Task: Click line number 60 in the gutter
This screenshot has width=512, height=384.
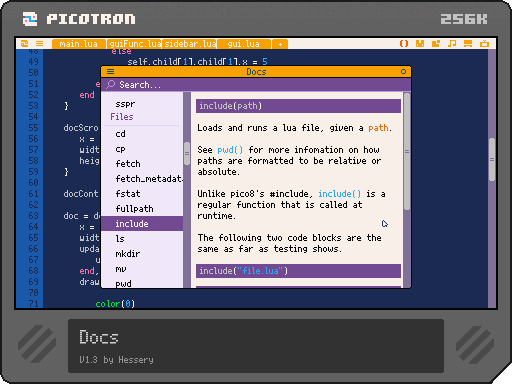Action: (x=33, y=183)
